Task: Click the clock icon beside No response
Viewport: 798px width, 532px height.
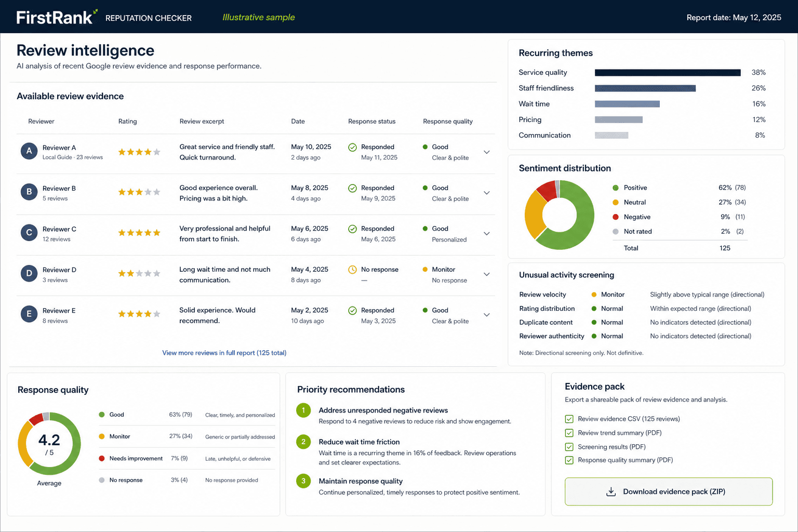Action: pyautogui.click(x=352, y=270)
